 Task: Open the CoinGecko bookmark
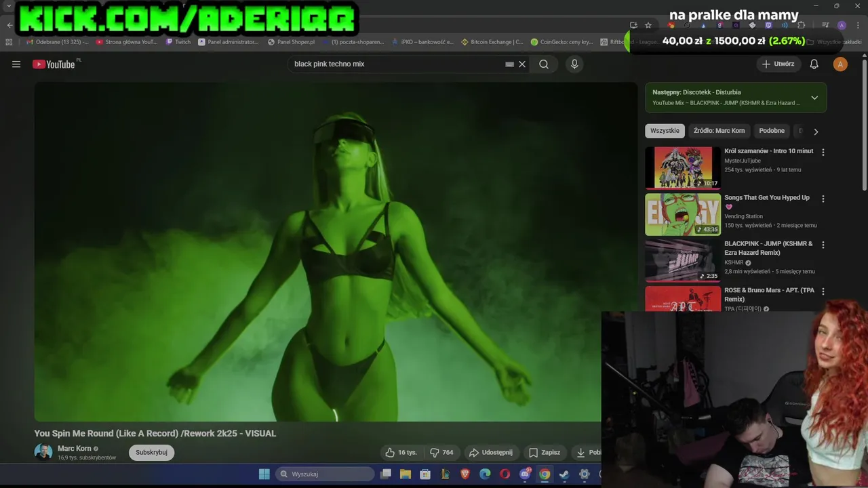click(x=562, y=42)
